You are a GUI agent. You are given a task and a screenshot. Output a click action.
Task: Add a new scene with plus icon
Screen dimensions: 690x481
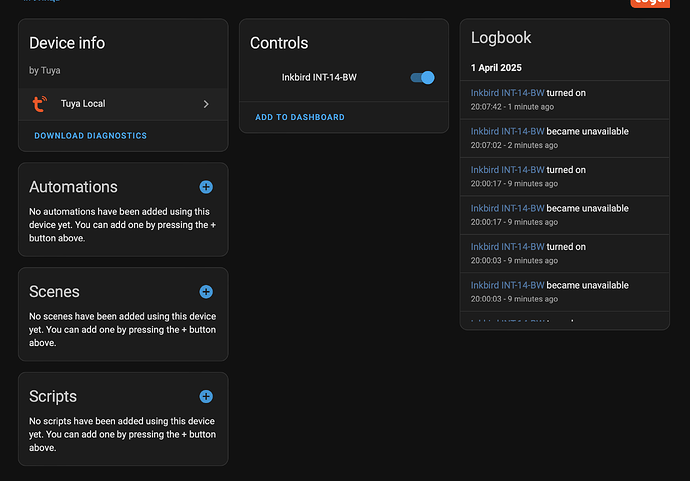[x=206, y=292]
